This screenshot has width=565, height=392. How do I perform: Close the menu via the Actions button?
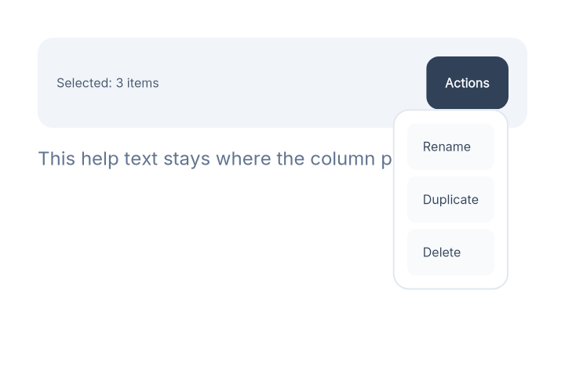[467, 83]
